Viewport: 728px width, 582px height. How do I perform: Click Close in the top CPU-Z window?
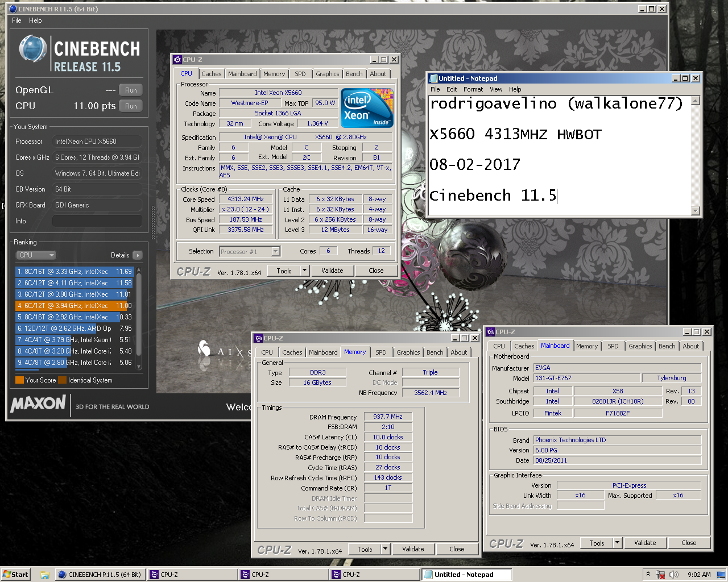[376, 271]
